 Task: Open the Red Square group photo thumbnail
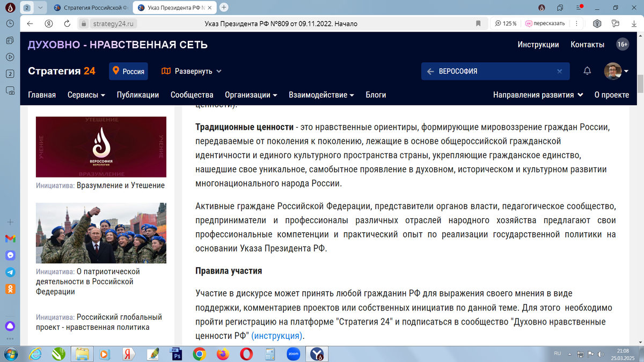pyautogui.click(x=101, y=233)
